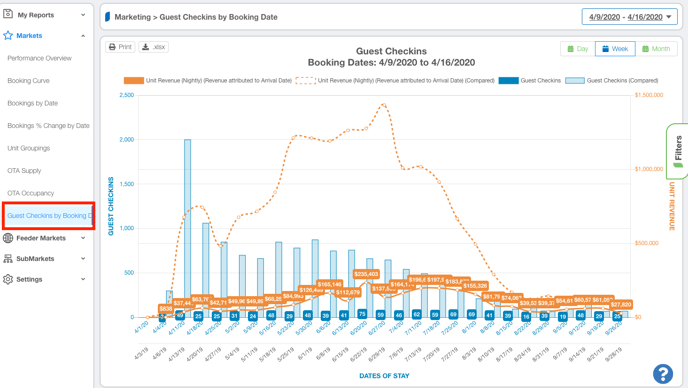Click the blue help question mark icon
Screen dimensions: 688x388
pos(663,374)
